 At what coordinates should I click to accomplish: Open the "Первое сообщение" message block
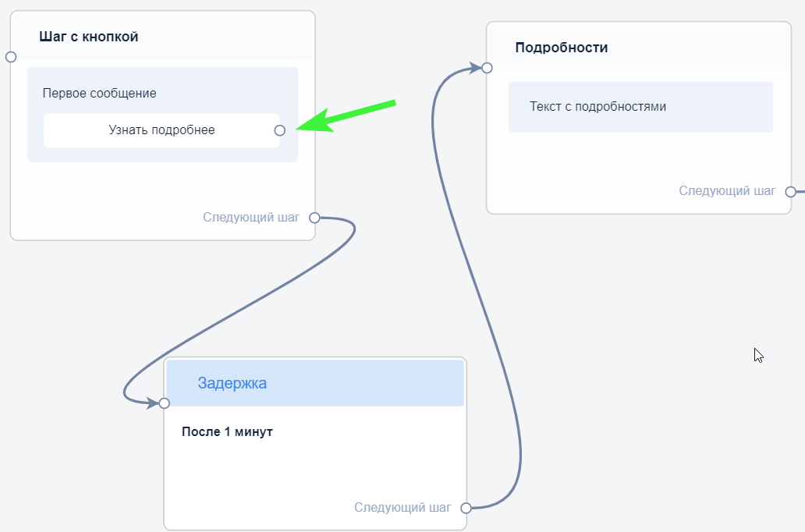99,93
